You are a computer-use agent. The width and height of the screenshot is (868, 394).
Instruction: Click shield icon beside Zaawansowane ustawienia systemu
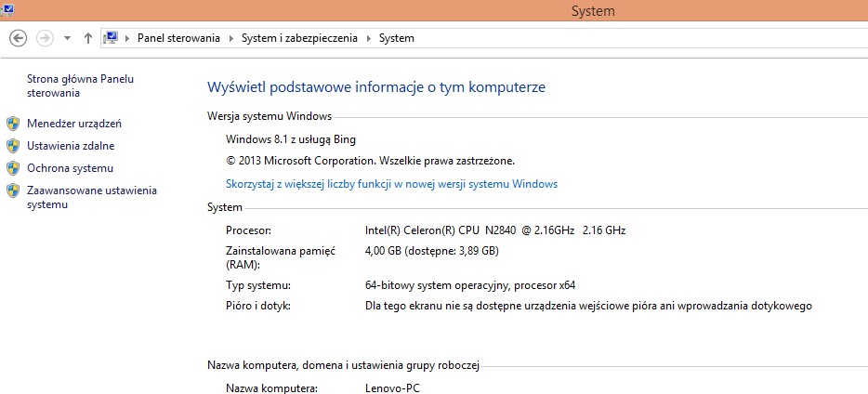click(x=13, y=190)
